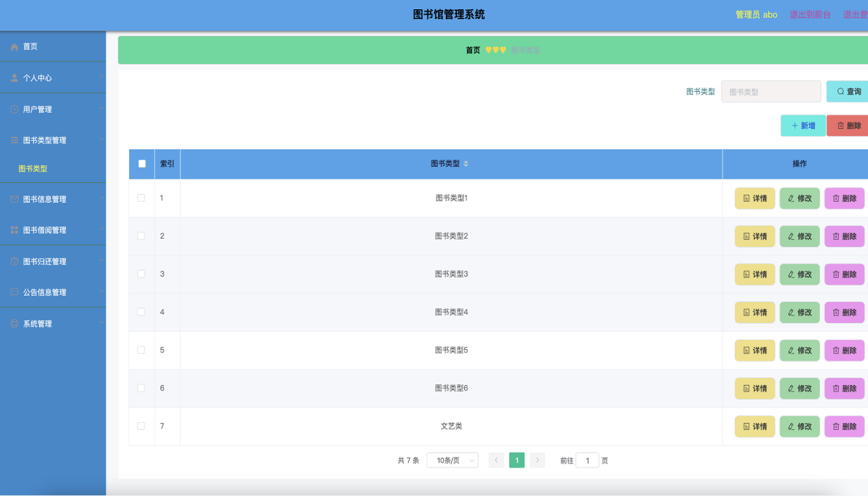The height and width of the screenshot is (496, 868).
Task: Expand the 图书归还管理 sidebar menu
Action: [x=53, y=262]
